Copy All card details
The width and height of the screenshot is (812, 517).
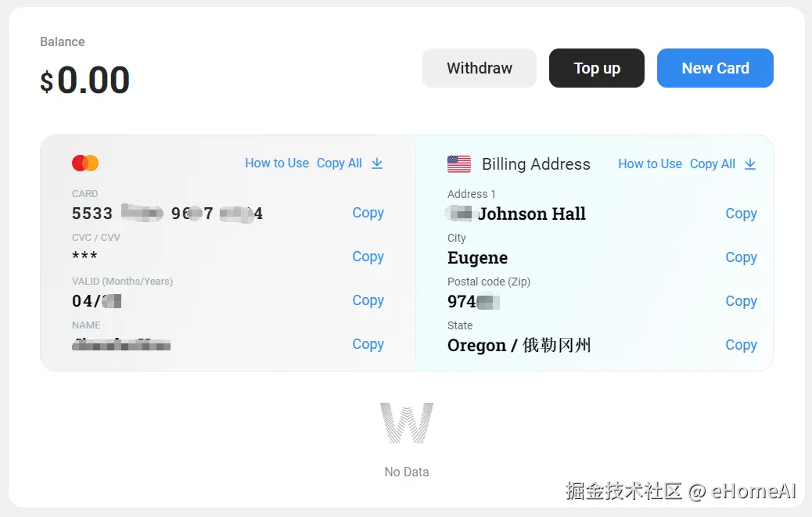340,163
